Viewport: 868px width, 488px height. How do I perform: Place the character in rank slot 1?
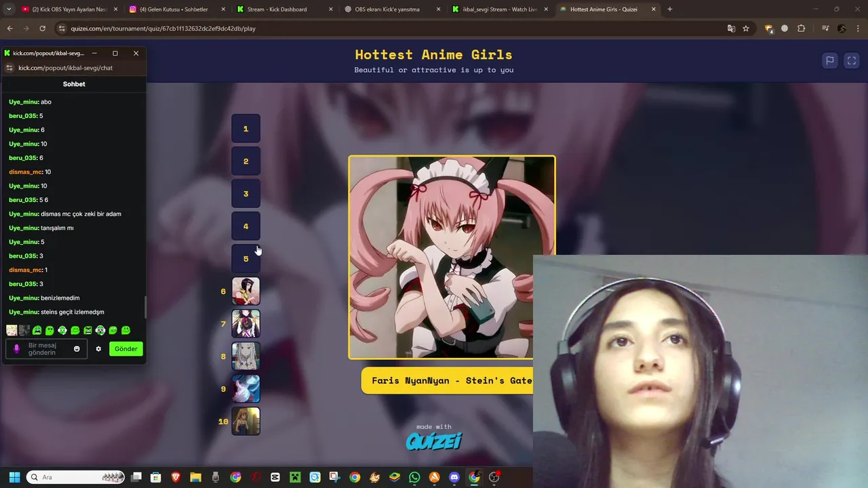coord(245,129)
